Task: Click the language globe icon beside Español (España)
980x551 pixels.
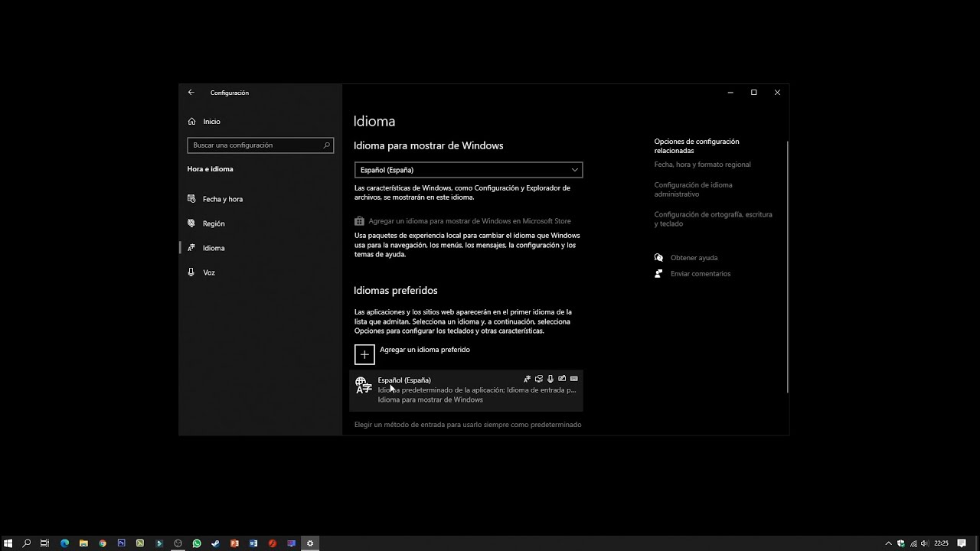Action: point(364,386)
